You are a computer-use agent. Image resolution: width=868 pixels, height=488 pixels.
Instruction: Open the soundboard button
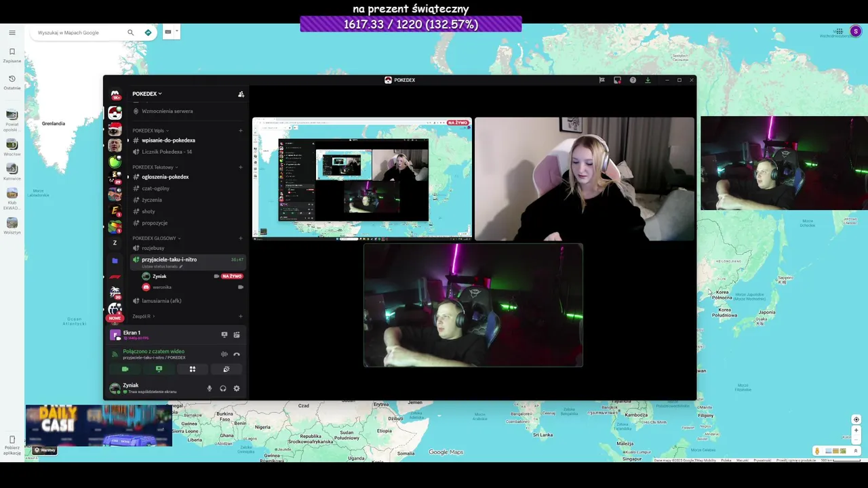pos(226,369)
